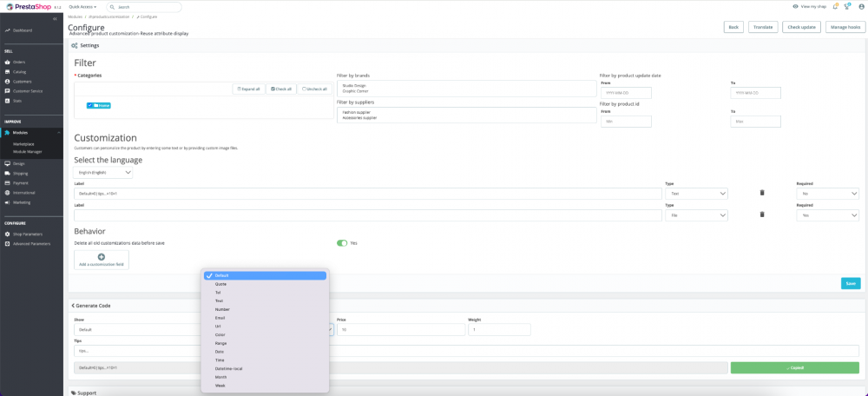Switch off Delete old customizations toggle
Viewport: 868px width, 396px height.
click(342, 242)
